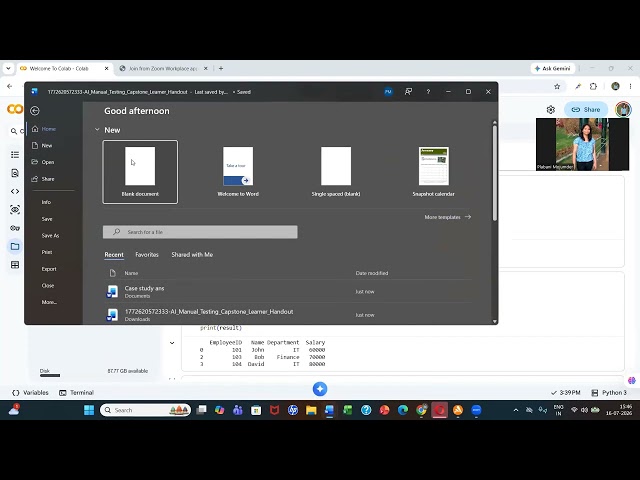Choose Save in Word sidebar
This screenshot has width=640, height=480.
(47, 219)
